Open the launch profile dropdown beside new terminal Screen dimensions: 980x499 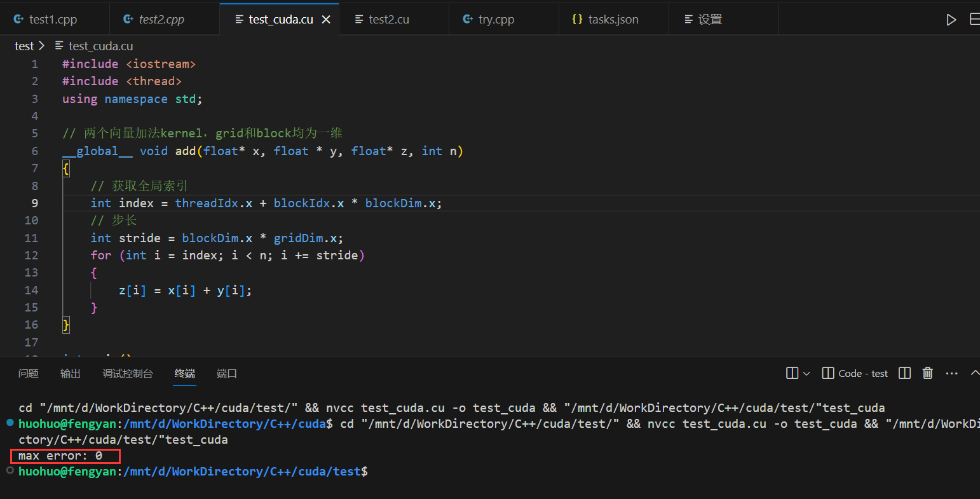click(806, 374)
